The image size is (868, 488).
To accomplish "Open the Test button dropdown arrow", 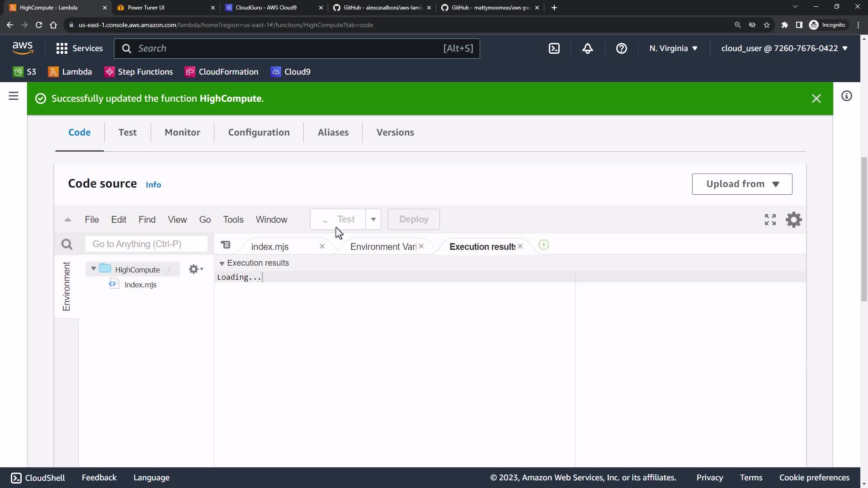I will [373, 219].
